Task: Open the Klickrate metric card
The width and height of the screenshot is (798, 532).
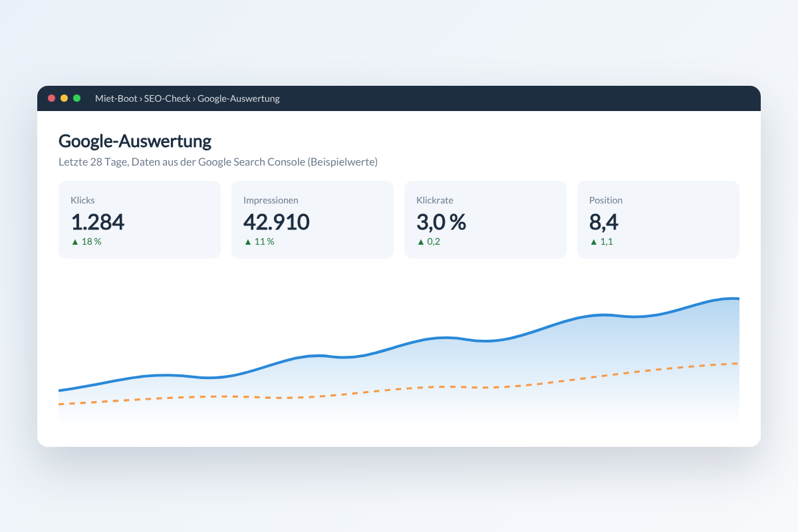Action: pos(485,219)
